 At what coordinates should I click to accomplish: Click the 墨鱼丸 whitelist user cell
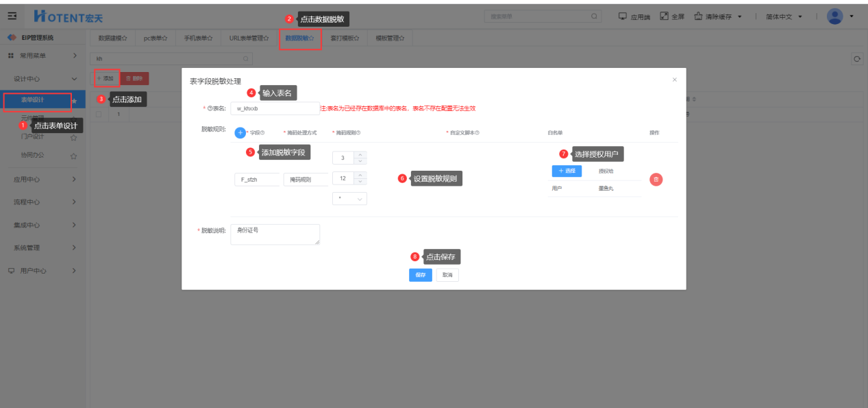[x=606, y=188]
